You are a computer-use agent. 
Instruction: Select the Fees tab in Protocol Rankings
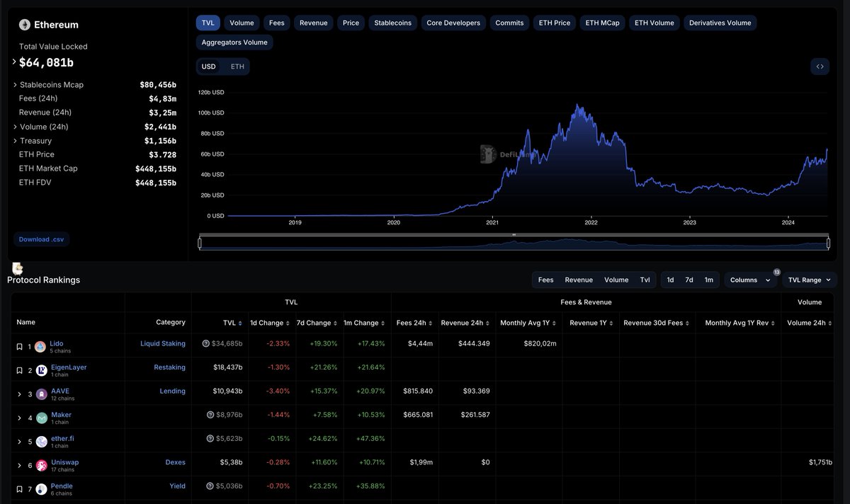click(545, 280)
